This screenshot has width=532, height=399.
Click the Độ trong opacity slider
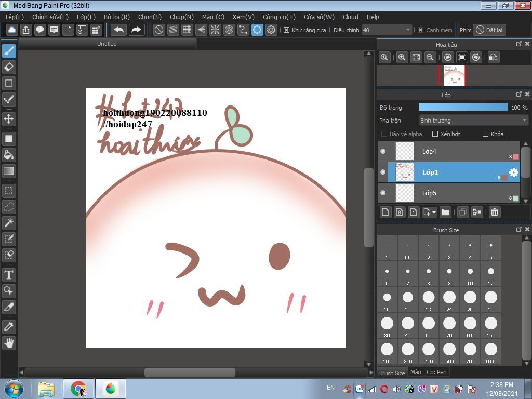[x=463, y=108]
